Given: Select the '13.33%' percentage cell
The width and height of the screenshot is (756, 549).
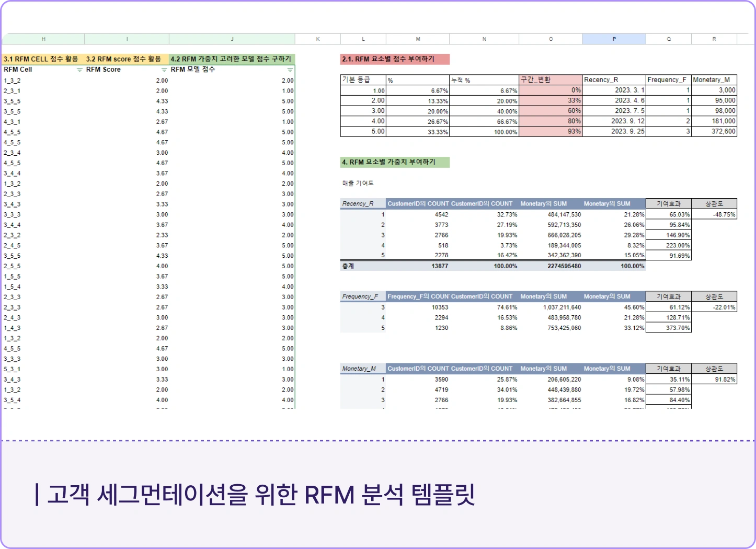Looking at the screenshot, I should click(x=418, y=101).
